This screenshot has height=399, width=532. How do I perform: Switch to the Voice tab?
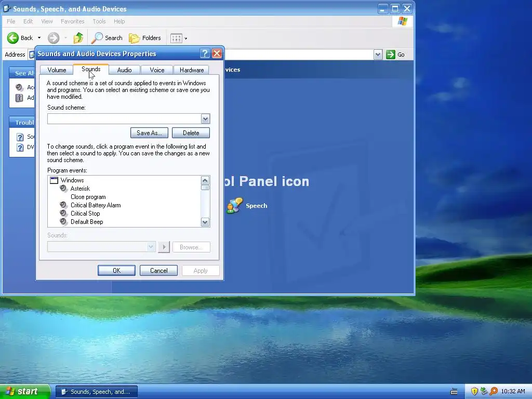click(x=157, y=70)
